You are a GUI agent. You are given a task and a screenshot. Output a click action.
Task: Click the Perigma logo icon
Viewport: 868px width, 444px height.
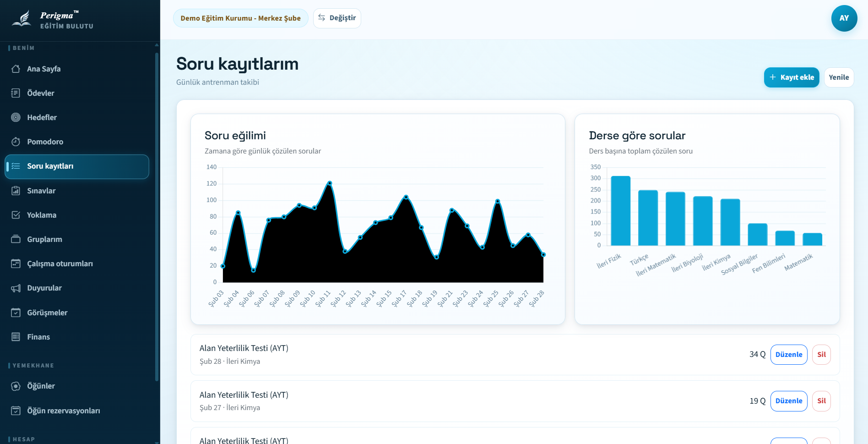coord(22,19)
